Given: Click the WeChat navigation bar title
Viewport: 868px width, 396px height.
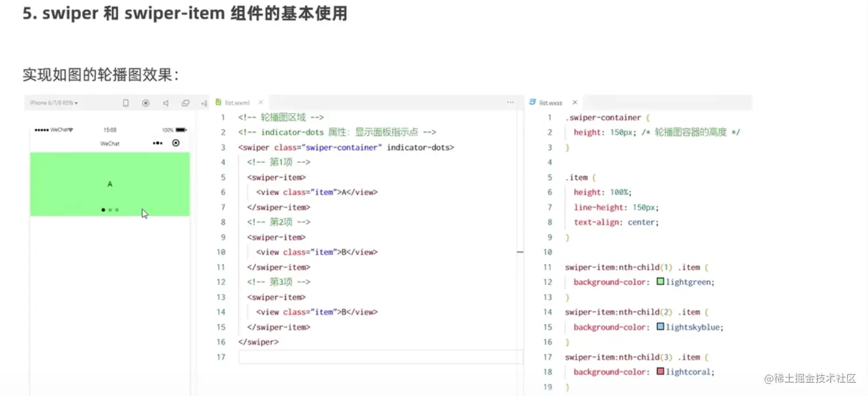Looking at the screenshot, I should (110, 143).
